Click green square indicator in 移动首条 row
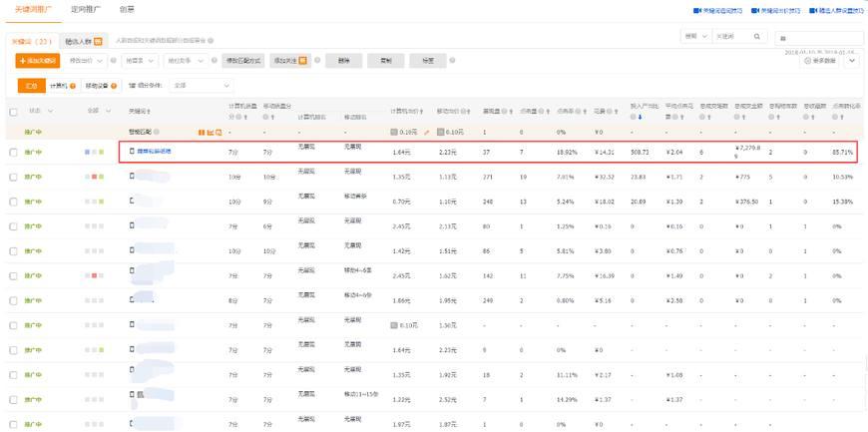The image size is (868, 432). pos(102,202)
